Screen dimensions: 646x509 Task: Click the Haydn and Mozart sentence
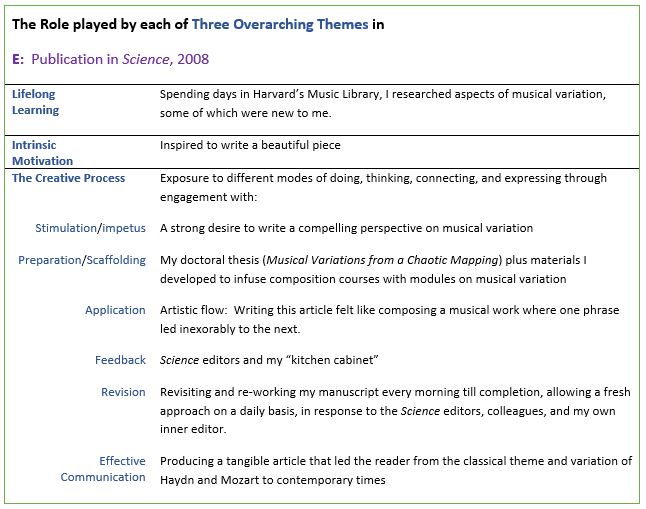pyautogui.click(x=396, y=470)
